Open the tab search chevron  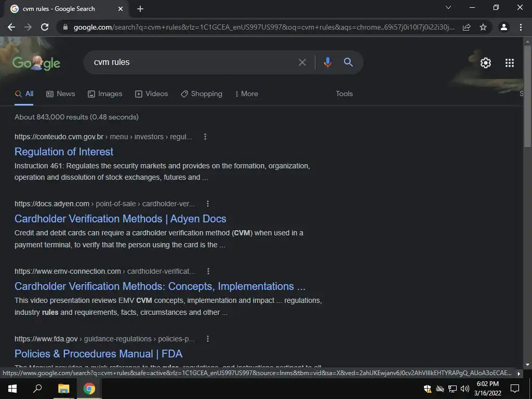(448, 7)
